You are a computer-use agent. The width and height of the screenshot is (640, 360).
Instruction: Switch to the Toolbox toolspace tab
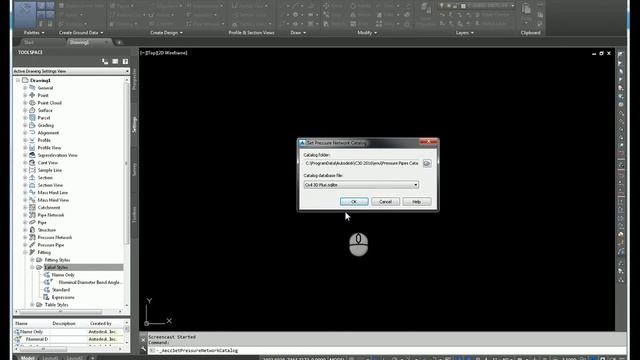pyautogui.click(x=134, y=214)
